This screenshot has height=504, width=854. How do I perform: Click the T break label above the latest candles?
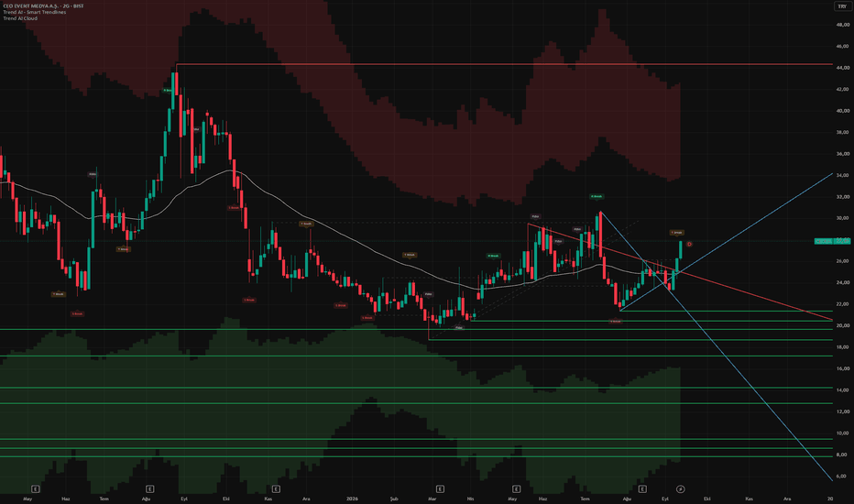(x=676, y=233)
